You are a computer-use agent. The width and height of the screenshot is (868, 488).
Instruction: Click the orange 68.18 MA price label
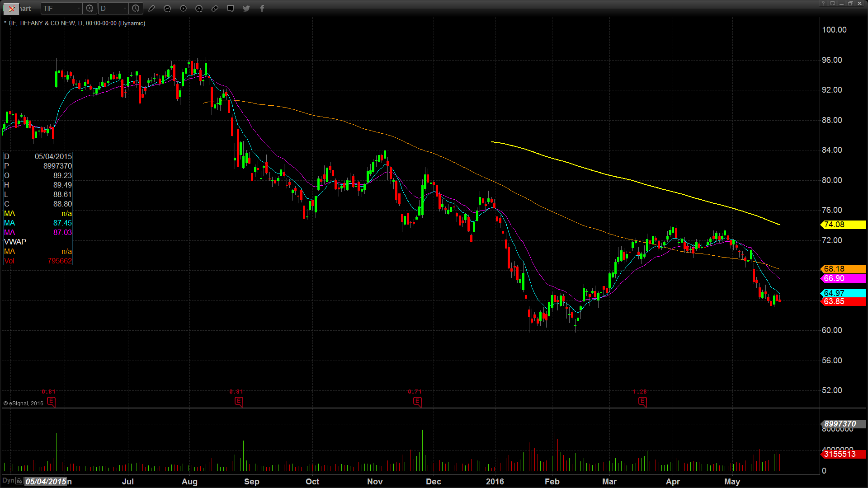pos(843,269)
